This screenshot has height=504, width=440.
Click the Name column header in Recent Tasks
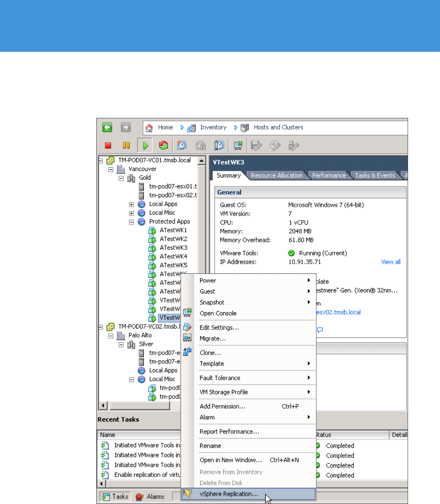coord(139,435)
